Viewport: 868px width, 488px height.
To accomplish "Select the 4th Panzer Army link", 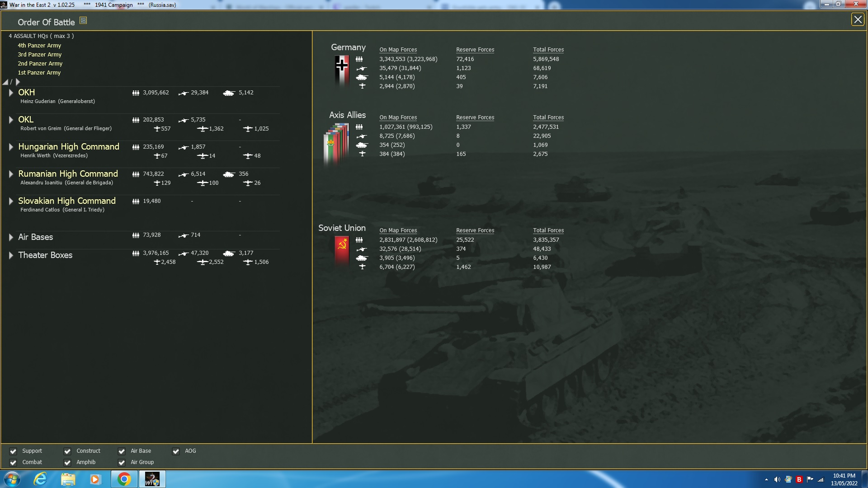I will click(39, 46).
